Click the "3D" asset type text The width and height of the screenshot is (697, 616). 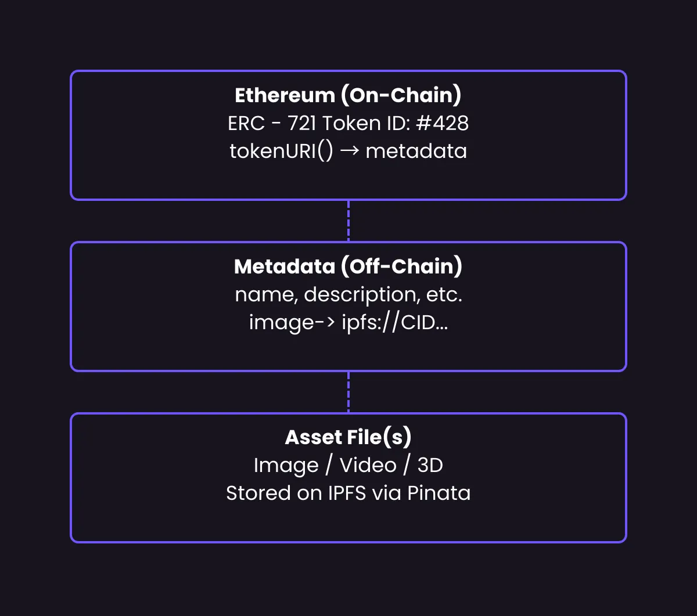(x=430, y=465)
